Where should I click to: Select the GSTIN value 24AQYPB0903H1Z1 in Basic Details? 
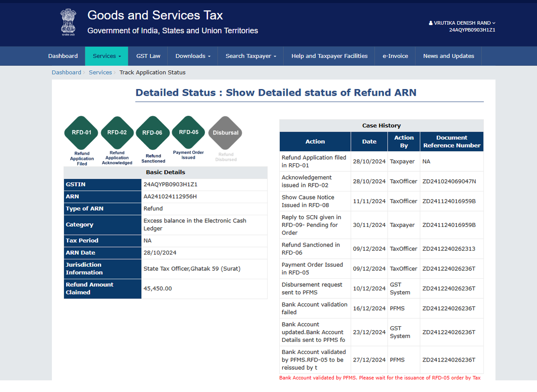pyautogui.click(x=170, y=184)
